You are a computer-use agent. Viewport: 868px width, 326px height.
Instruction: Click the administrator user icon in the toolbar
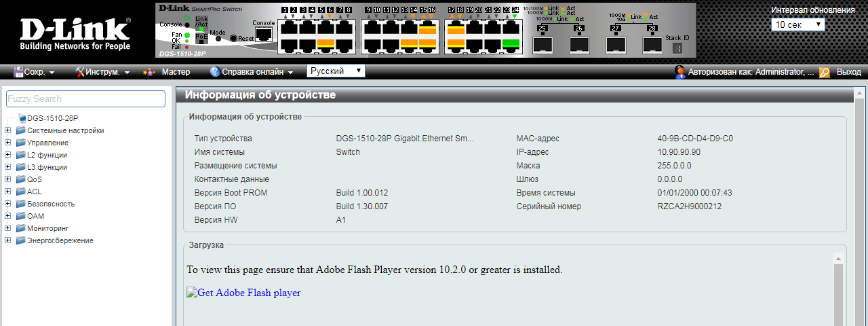[680, 71]
